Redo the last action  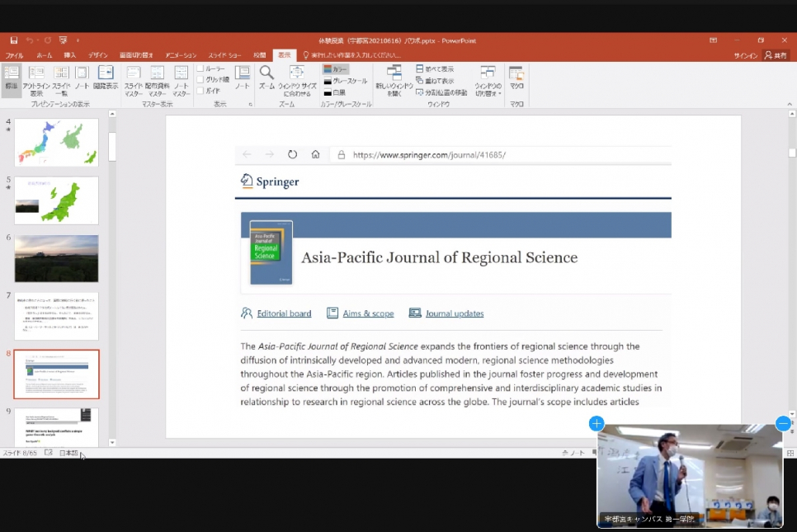[x=47, y=40]
